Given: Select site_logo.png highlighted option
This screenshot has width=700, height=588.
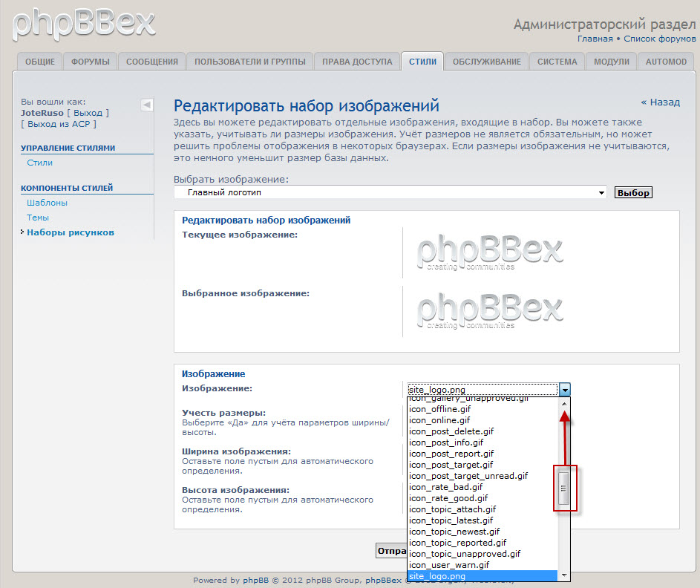Looking at the screenshot, I should 437,576.
